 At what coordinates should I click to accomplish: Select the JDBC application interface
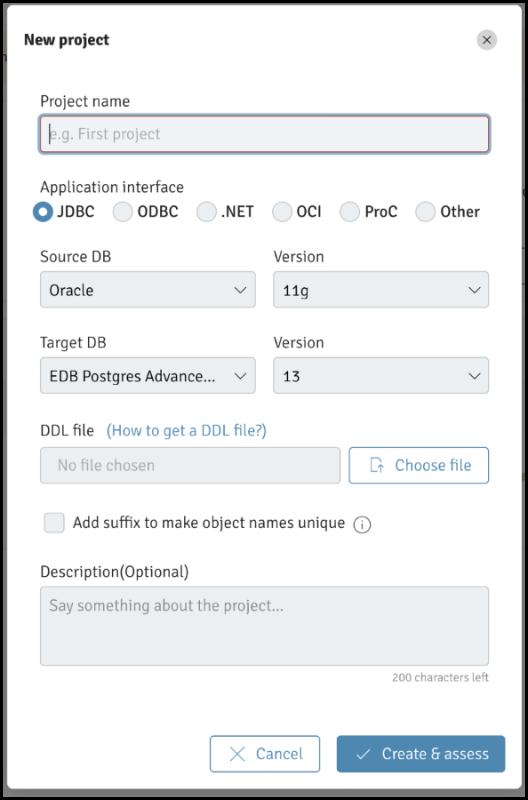[x=43, y=212]
